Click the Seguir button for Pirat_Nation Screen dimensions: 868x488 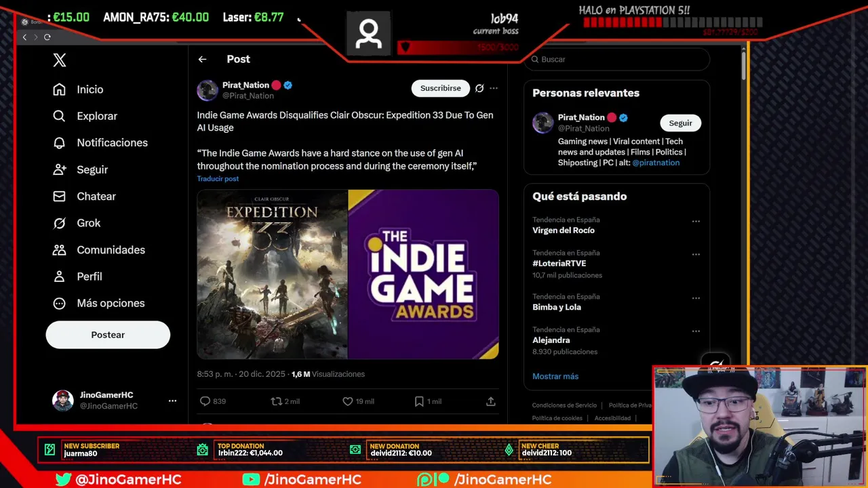[680, 123]
